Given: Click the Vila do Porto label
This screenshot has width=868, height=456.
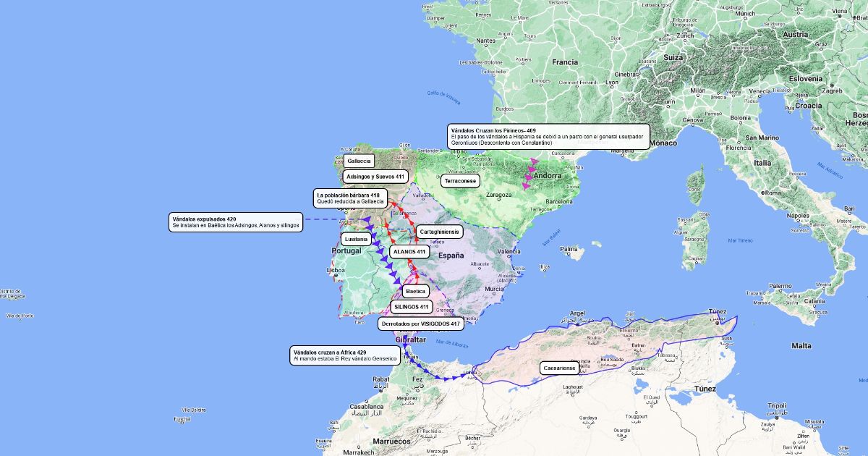Looking at the screenshot, I should (x=20, y=316).
